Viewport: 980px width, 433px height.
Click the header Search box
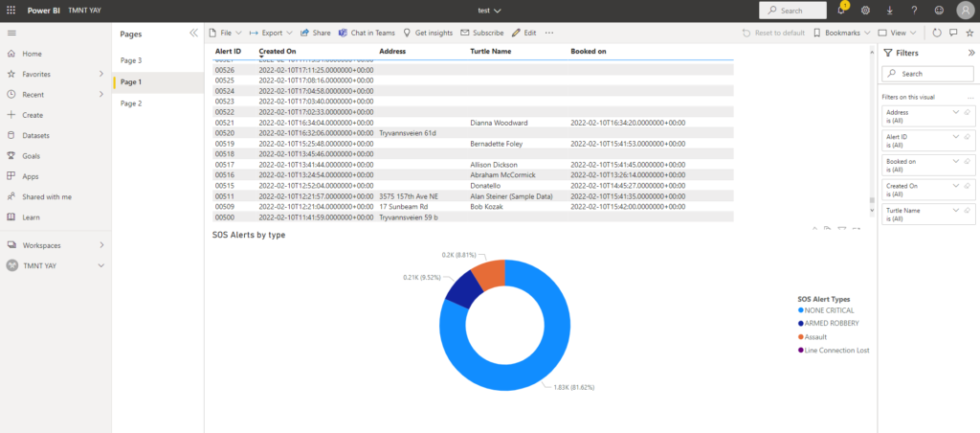(x=793, y=11)
